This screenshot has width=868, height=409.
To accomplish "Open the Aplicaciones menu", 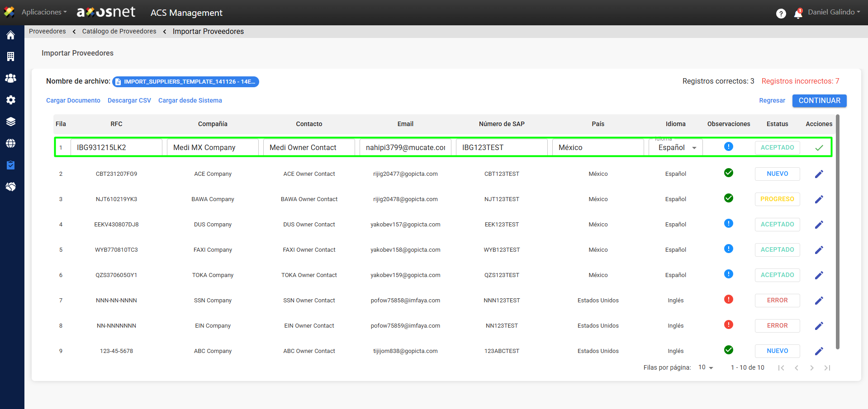I will point(44,12).
